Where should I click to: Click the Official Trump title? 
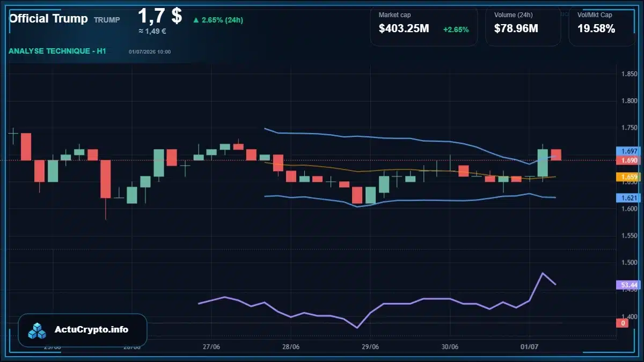click(x=49, y=18)
